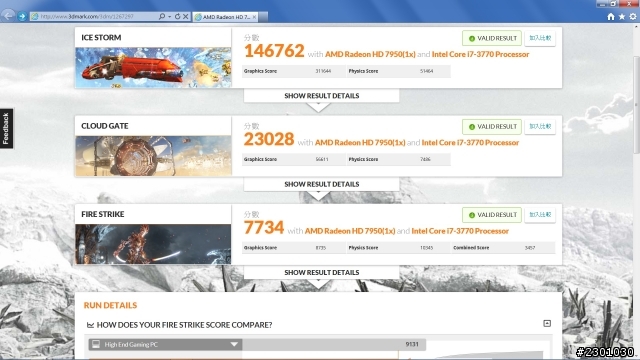
Task: Click Fire Strike VALID RESULT badge
Action: coord(492,215)
